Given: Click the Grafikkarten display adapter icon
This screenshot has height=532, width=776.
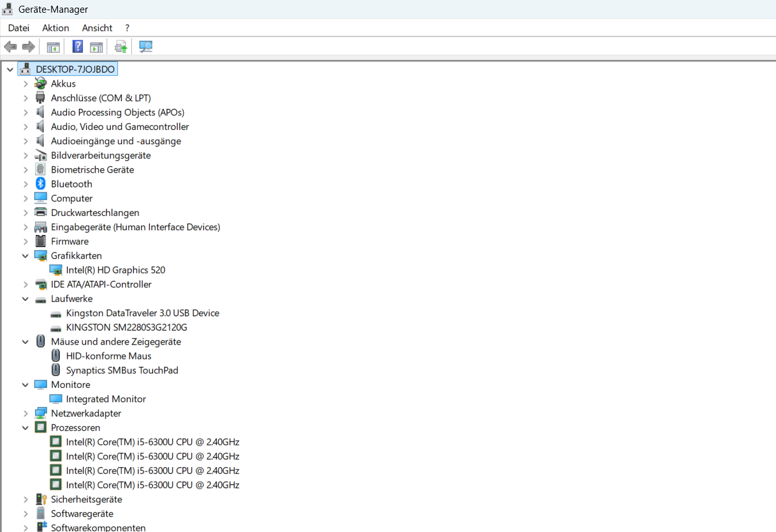Looking at the screenshot, I should tap(41, 255).
